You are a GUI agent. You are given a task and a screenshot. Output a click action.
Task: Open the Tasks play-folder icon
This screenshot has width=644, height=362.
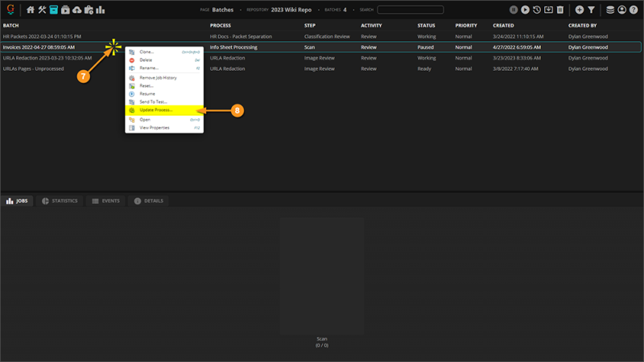coord(65,10)
